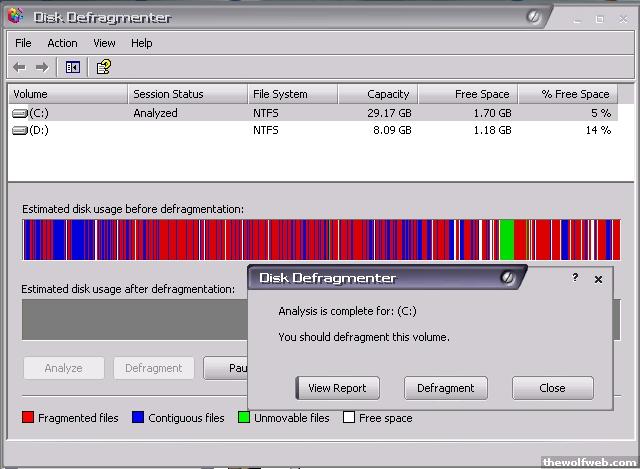The image size is (640, 469).
Task: Open the File menu
Action: 23,43
